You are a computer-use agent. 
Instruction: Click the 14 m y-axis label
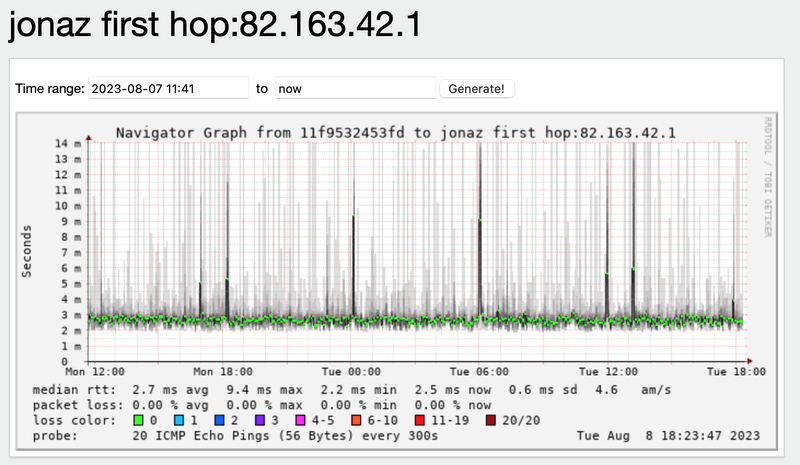coord(68,144)
